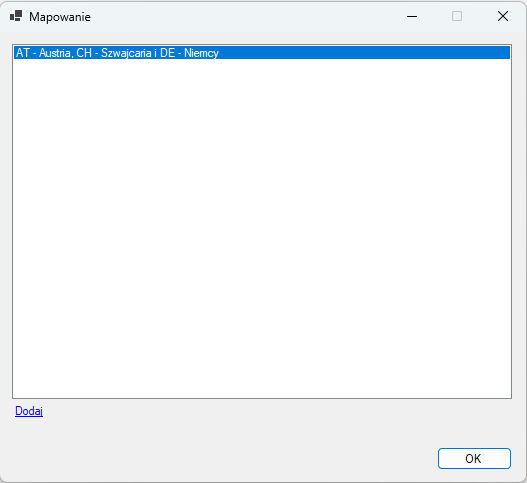Click the dash icon in the title bar
Viewport: 527px width, 483px height.
tap(412, 16)
